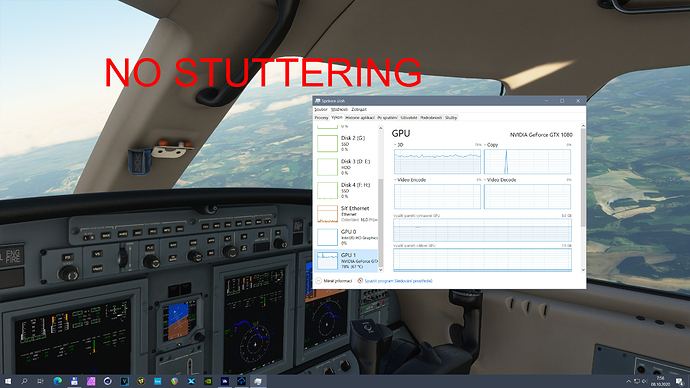Click Spustit program Sledování prostředků link
This screenshot has height=388, width=690.
[398, 281]
